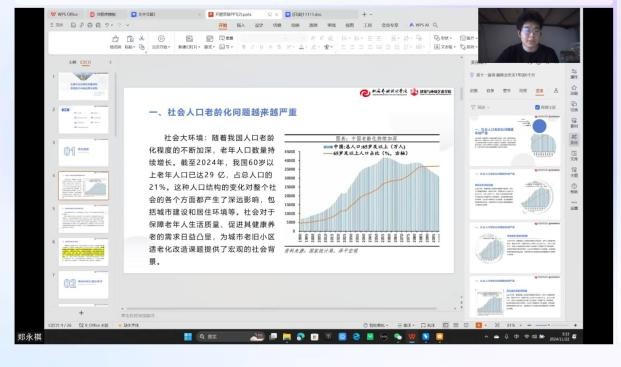Start slideshow with orange play button in status bar
Image resolution: width=621 pixels, height=367 pixels.
click(x=478, y=325)
